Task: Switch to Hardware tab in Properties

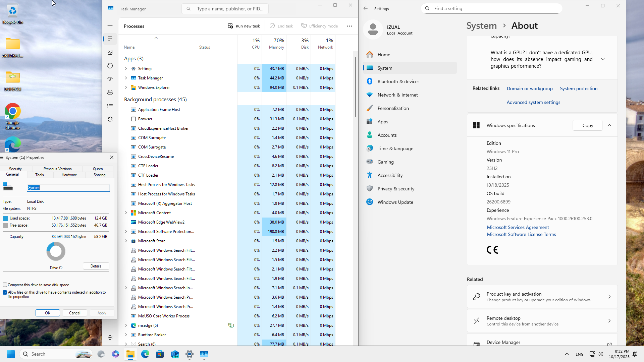Action: (69, 175)
